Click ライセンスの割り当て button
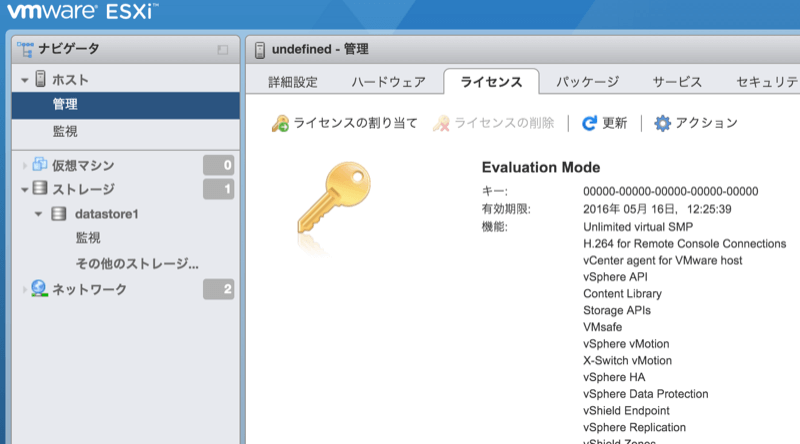The image size is (800, 444). coord(344,124)
